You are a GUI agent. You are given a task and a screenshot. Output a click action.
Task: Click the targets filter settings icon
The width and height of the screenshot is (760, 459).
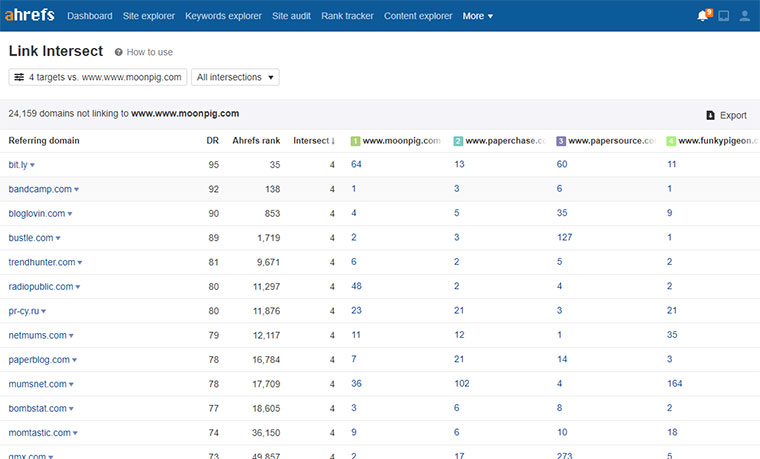click(x=18, y=77)
